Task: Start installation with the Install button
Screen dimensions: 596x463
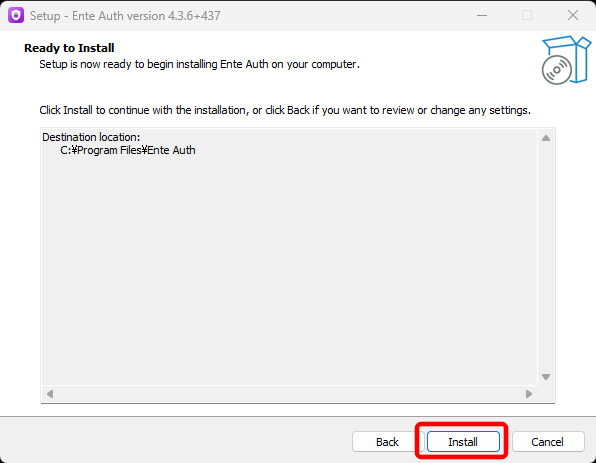Action: point(463,442)
